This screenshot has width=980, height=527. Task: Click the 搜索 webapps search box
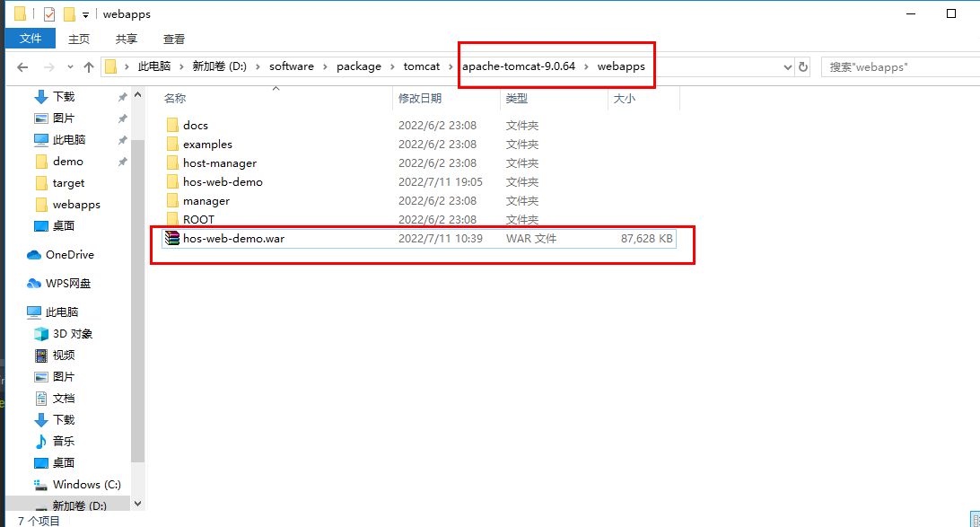tap(897, 66)
